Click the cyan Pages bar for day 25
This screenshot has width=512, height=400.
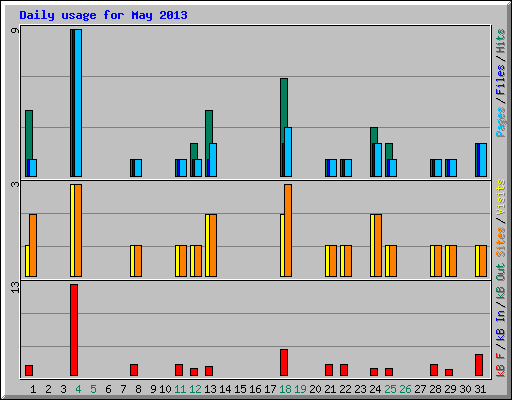tap(393, 168)
